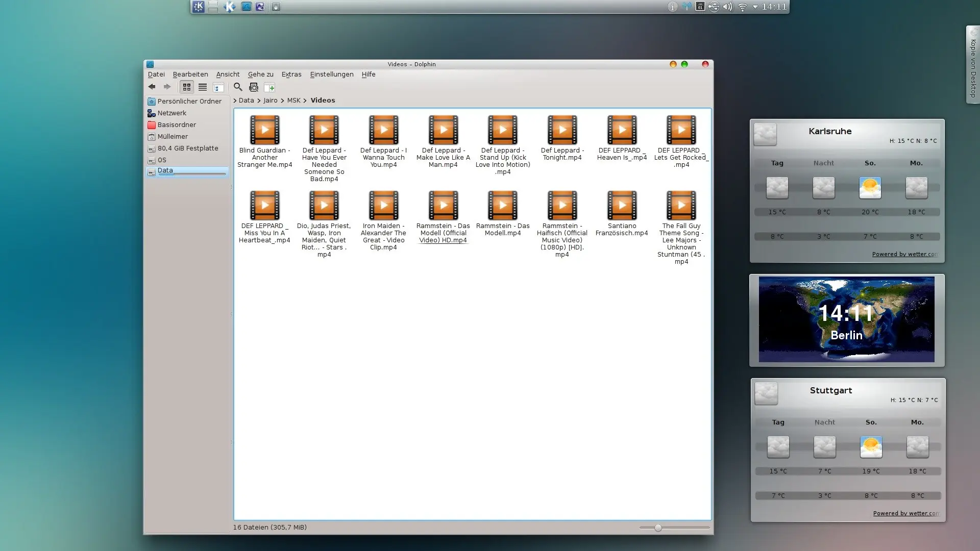980x551 pixels.
Task: Expand the chevron before Jairo in breadcrumb
Action: [x=259, y=101]
